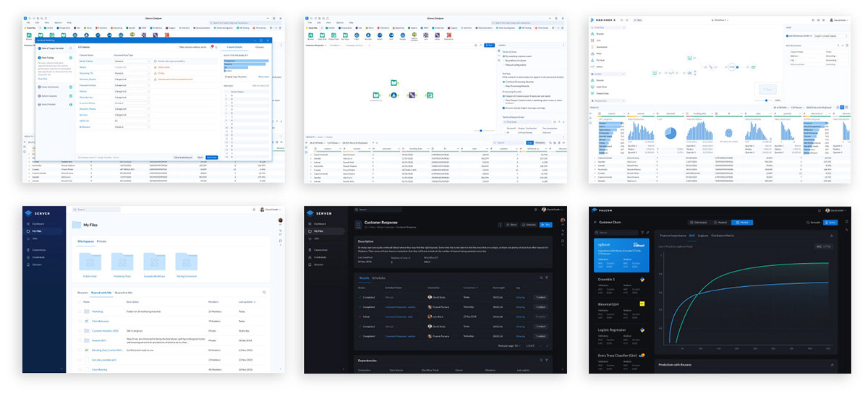The height and width of the screenshot is (396, 868).
Task: Open the more-options kebab beside Share button
Action: pyautogui.click(x=501, y=225)
